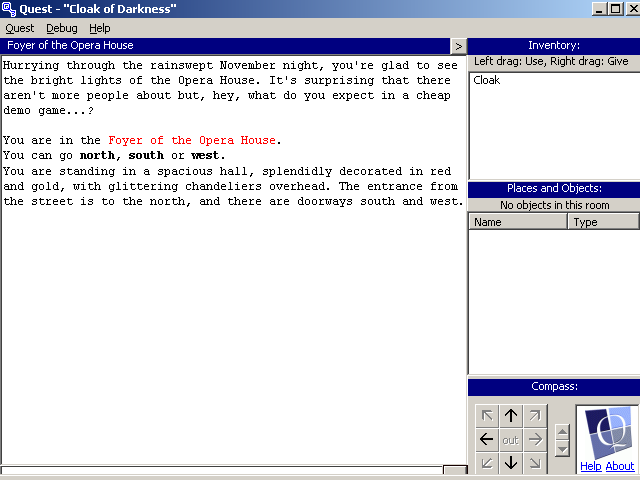This screenshot has height=480, width=640.
Task: Click the compass 'down' level arrow
Action: 563,449
